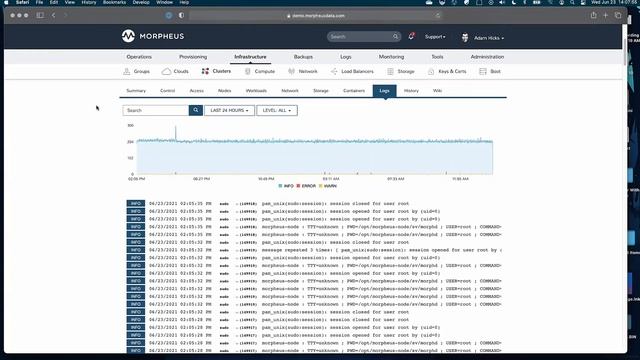Select the active cluster Logs tab
640x360 pixels.
pyautogui.click(x=384, y=91)
